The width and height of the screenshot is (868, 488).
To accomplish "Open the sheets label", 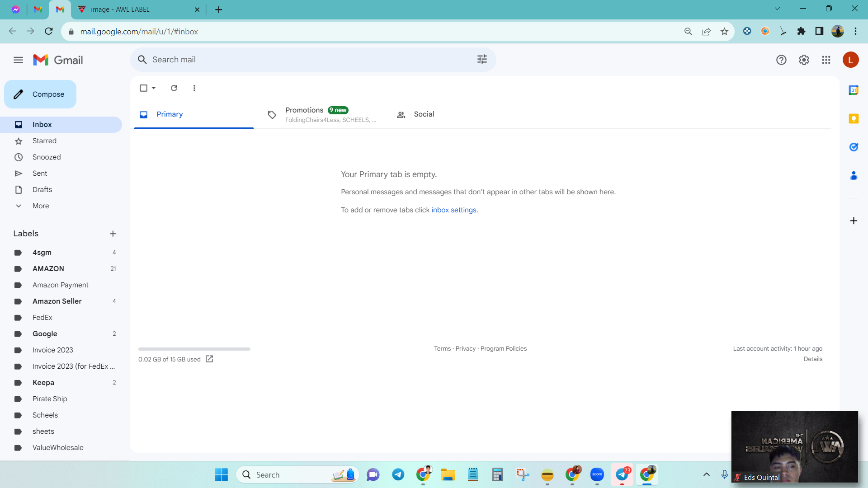I will click(x=61, y=432).
